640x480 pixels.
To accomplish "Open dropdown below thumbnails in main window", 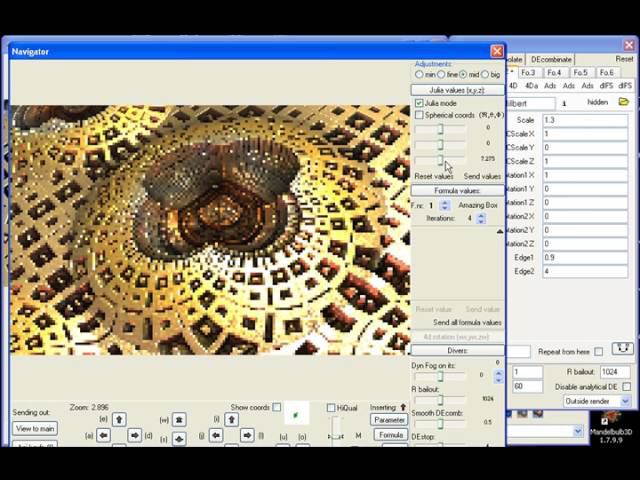I will click(x=578, y=431).
